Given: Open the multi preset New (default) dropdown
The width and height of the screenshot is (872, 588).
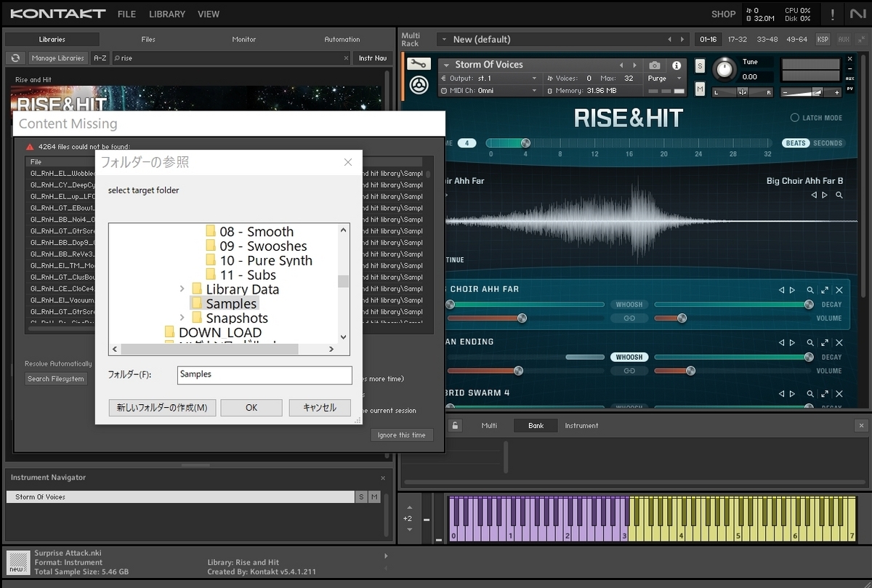Looking at the screenshot, I should (443, 39).
